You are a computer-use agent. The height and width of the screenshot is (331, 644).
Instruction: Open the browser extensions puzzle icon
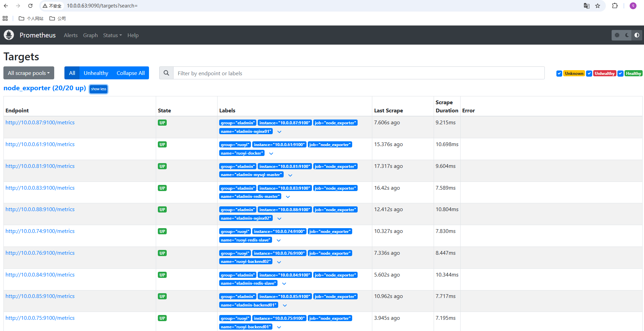[x=615, y=6]
